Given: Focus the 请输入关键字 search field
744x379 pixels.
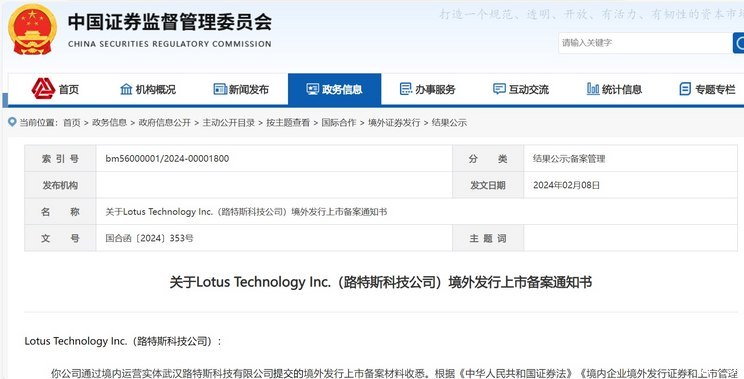Looking at the screenshot, I should pyautogui.click(x=645, y=43).
